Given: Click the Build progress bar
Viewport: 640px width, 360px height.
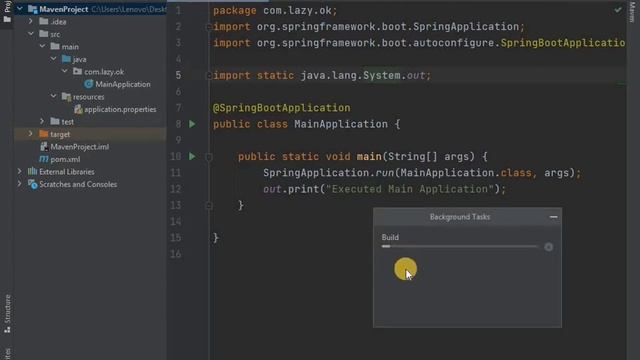Looking at the screenshot, I should coord(460,247).
